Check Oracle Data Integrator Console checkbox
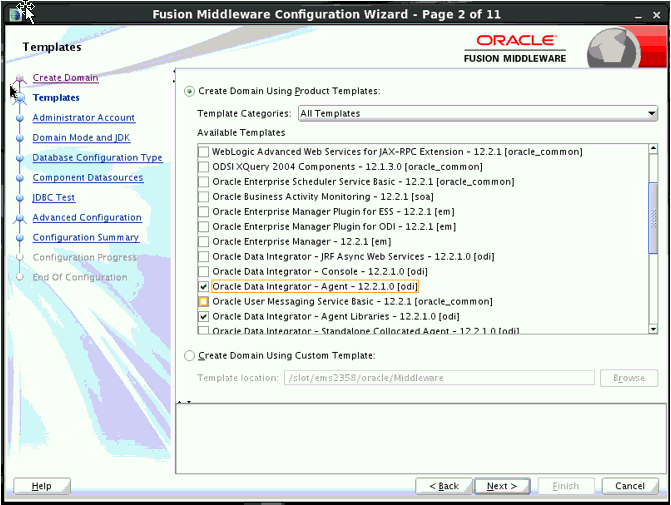This screenshot has width=671, height=505. (x=204, y=271)
